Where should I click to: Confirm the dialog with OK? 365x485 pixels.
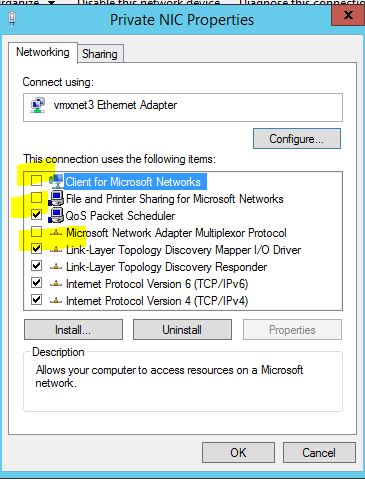(238, 453)
